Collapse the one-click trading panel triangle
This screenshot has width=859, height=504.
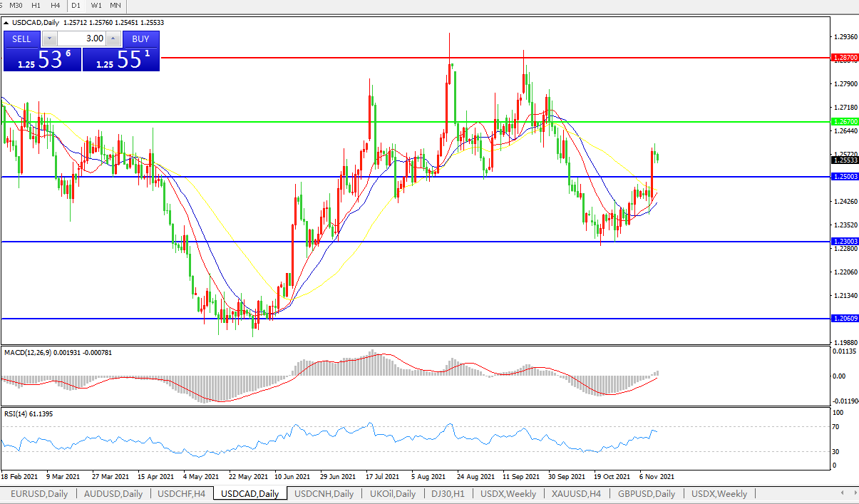pos(6,23)
